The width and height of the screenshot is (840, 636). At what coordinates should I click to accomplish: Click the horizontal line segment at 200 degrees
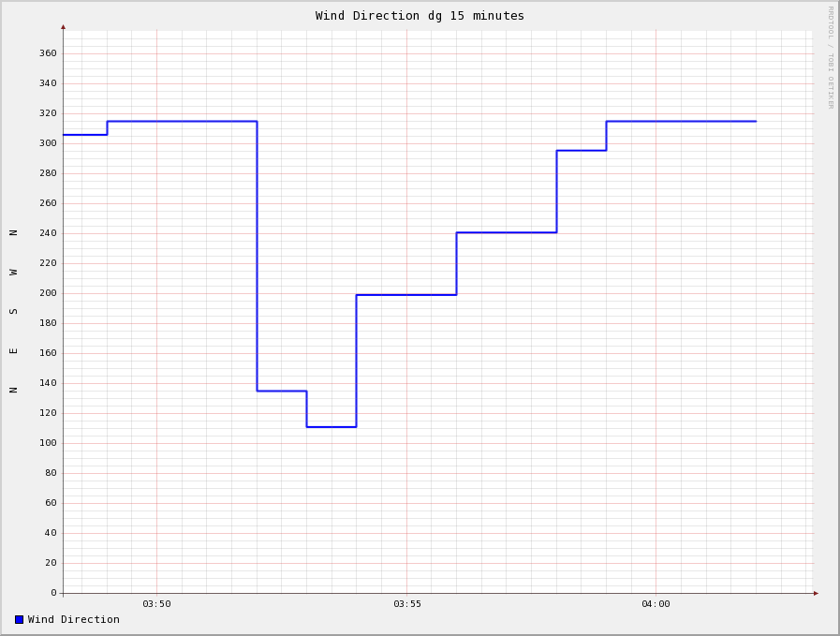pos(406,295)
